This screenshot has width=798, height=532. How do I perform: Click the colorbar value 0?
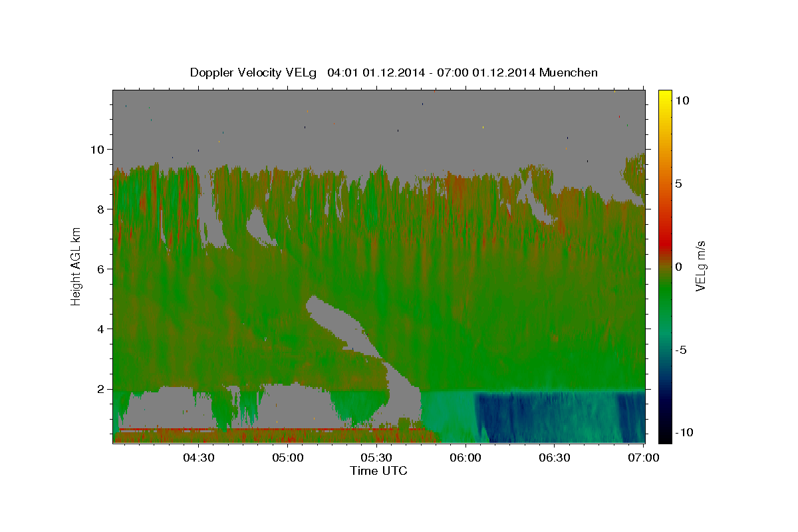(x=678, y=266)
